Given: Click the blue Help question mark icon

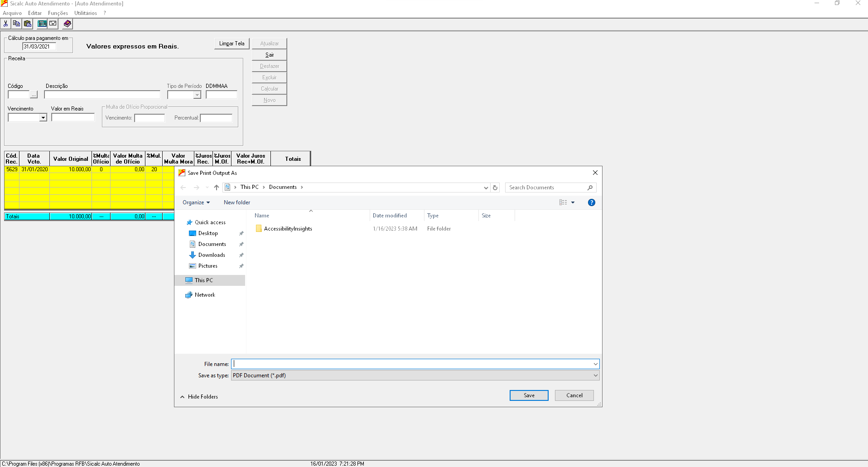Looking at the screenshot, I should tap(591, 202).
